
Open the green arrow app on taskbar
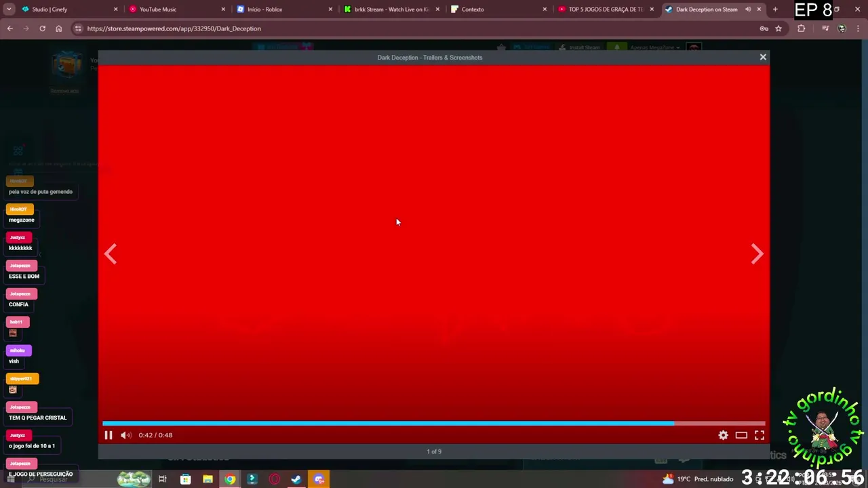coord(252,479)
